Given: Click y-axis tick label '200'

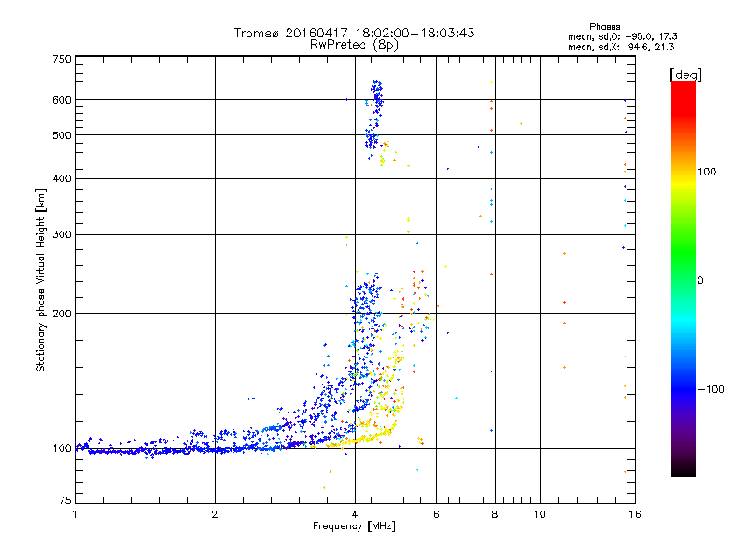Looking at the screenshot, I should click(x=62, y=314).
